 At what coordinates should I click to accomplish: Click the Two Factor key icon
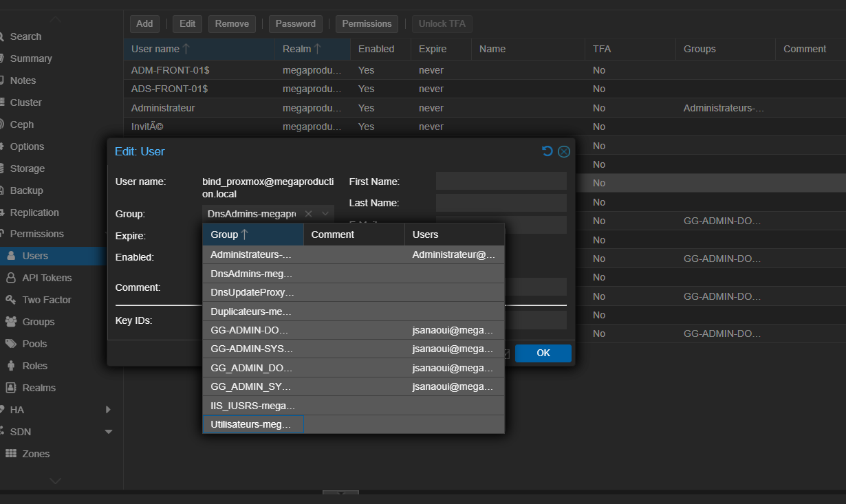(10, 300)
